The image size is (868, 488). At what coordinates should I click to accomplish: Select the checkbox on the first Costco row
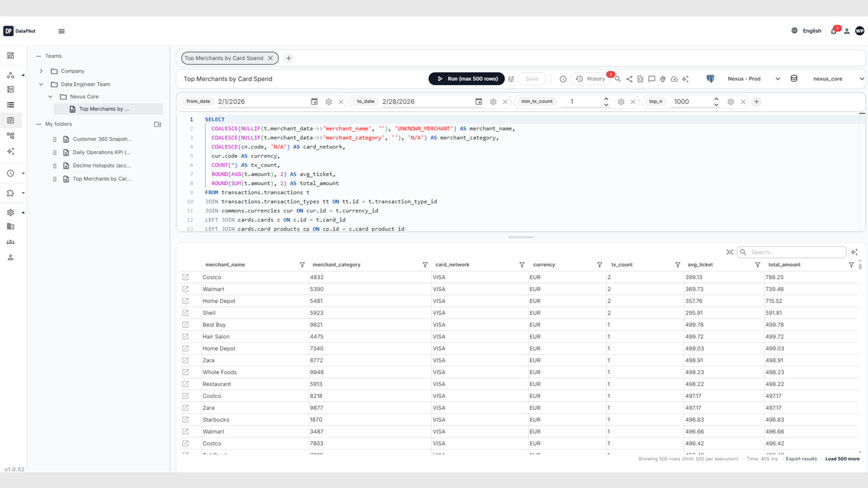(x=187, y=277)
